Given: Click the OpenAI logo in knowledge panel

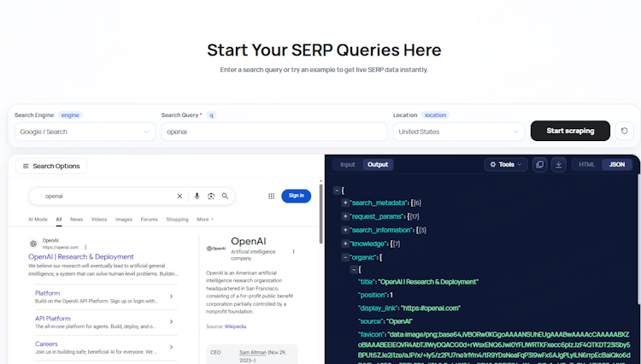Looking at the screenshot, I should 216,249.
